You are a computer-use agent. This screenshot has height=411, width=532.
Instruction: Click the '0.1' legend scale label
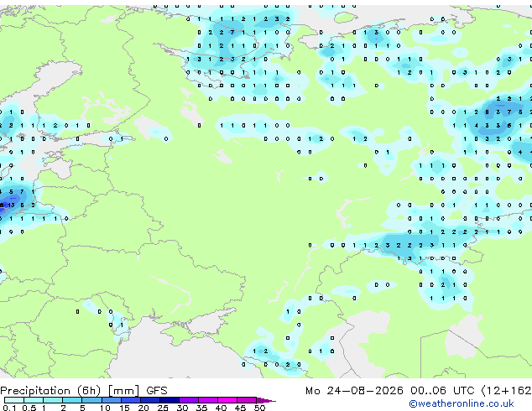9,408
